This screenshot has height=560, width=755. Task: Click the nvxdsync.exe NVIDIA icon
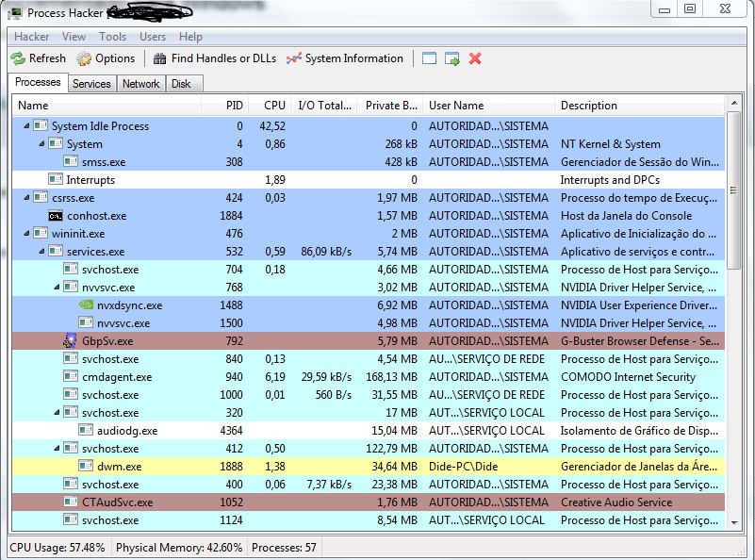86,305
